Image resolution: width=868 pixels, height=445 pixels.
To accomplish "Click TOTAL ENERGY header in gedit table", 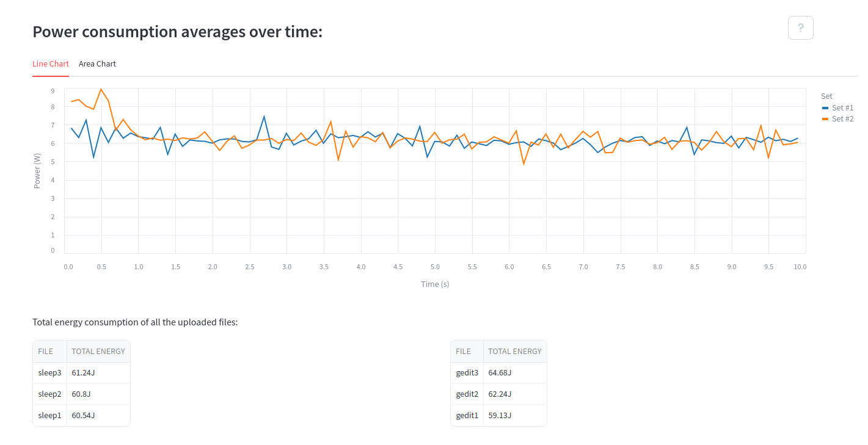I will pyautogui.click(x=515, y=352).
